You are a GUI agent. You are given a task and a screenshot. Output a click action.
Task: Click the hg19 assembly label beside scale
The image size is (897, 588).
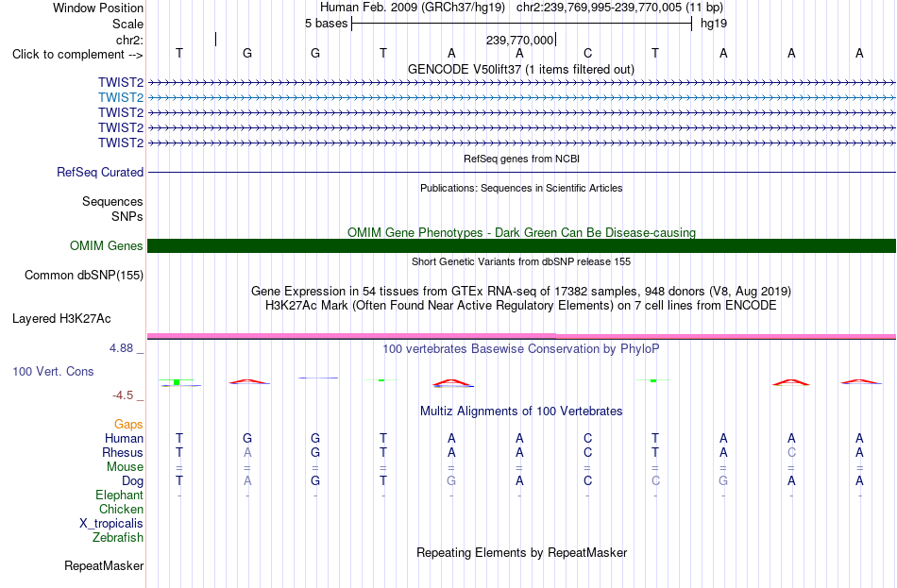click(x=714, y=24)
